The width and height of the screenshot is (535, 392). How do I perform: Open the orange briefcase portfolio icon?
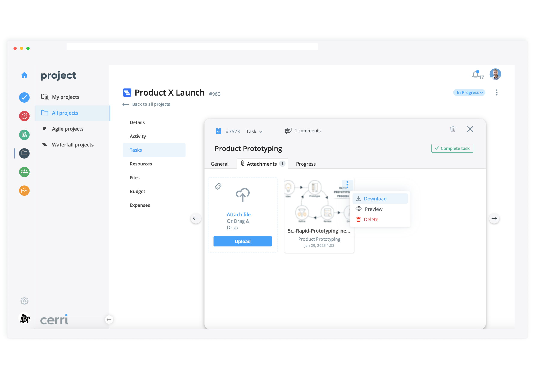point(24,190)
